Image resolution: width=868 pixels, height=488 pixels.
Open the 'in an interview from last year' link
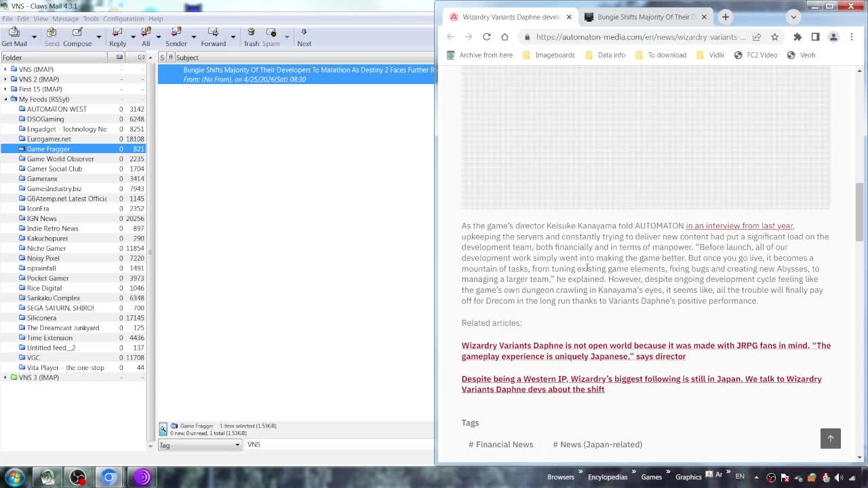click(x=739, y=226)
